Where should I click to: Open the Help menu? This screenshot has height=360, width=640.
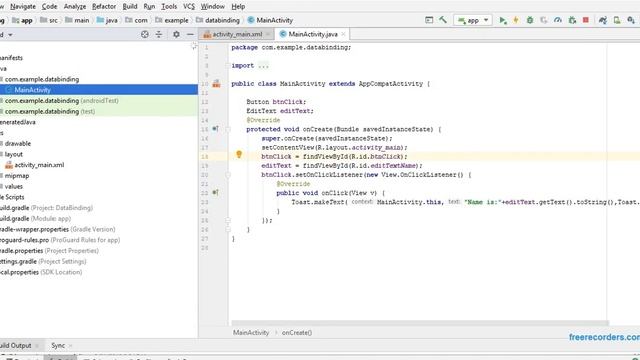point(238,7)
